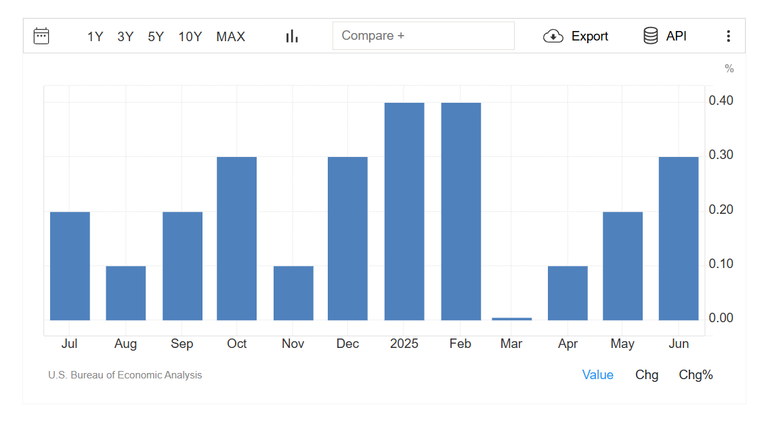
Task: Click the 0.30 y-axis label
Action: coord(721,155)
